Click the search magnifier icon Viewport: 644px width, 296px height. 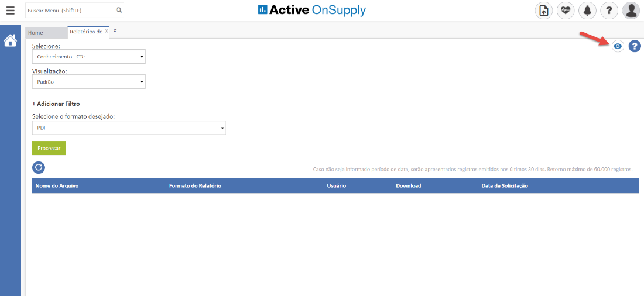[119, 10]
